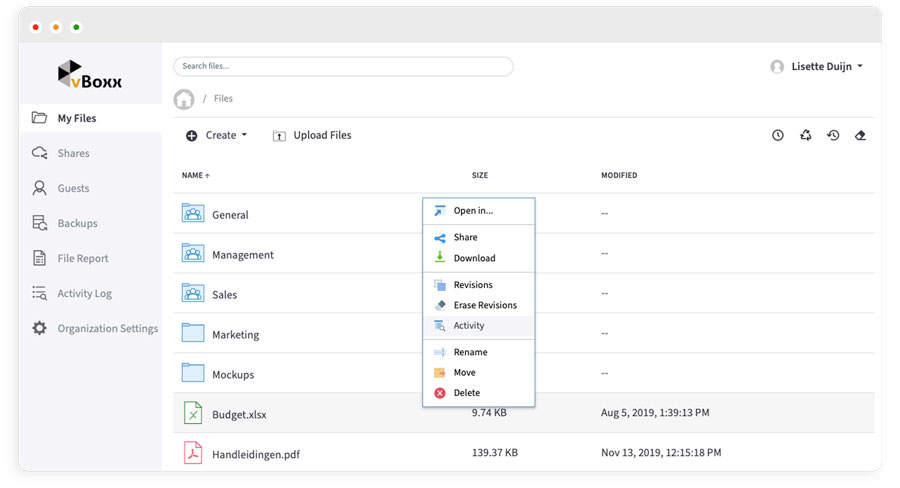
Task: Select Activity in the context menu
Action: click(x=479, y=326)
